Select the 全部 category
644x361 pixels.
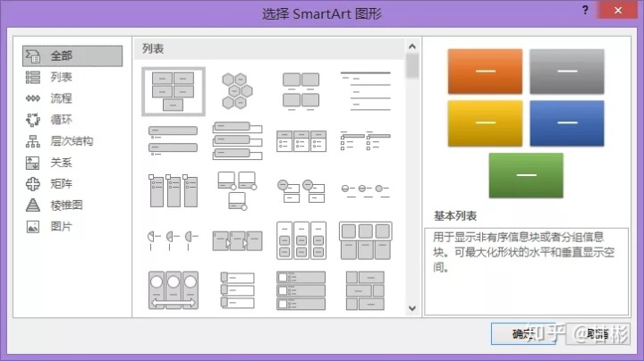pyautogui.click(x=72, y=55)
